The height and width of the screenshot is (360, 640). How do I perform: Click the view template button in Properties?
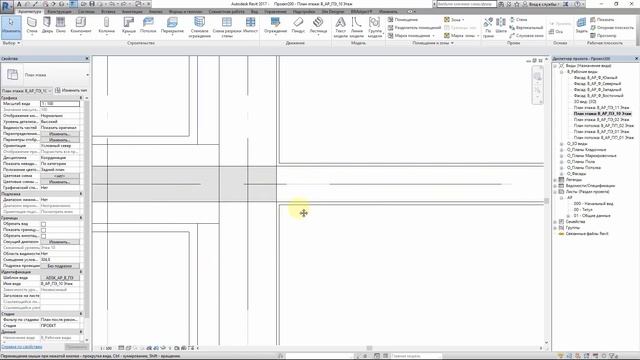(x=60, y=278)
